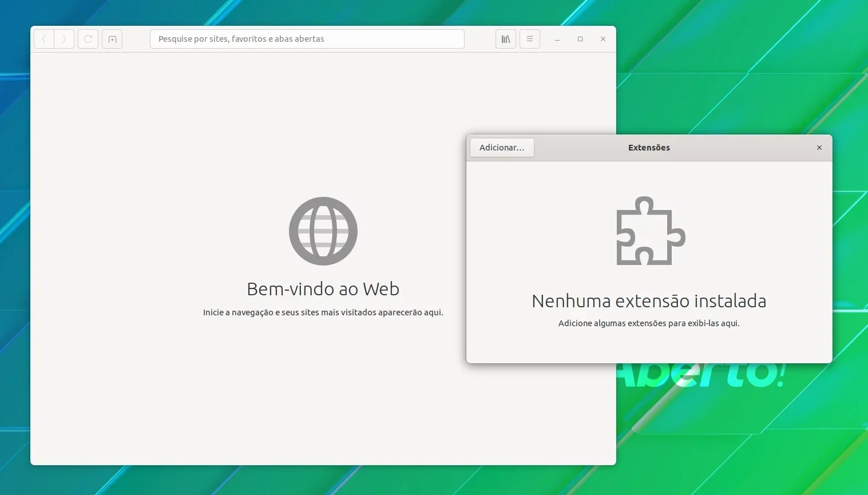Close the Web browser window
868x495 pixels.
[603, 39]
